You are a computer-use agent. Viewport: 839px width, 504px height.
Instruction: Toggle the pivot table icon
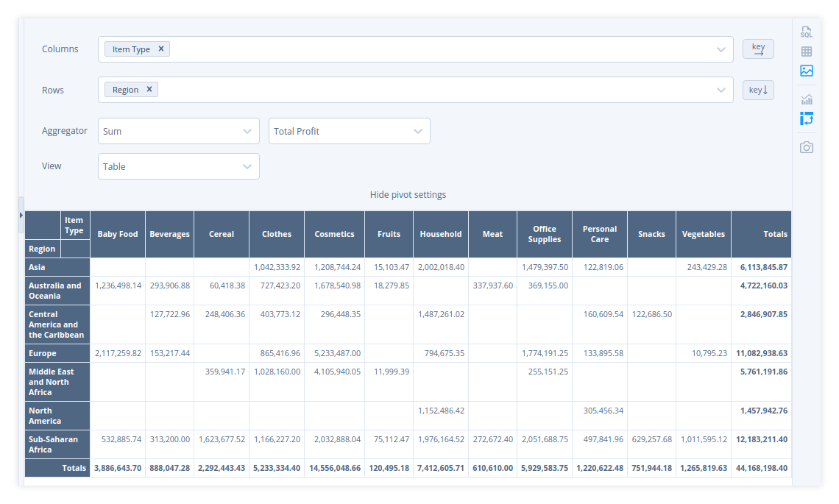point(807,118)
